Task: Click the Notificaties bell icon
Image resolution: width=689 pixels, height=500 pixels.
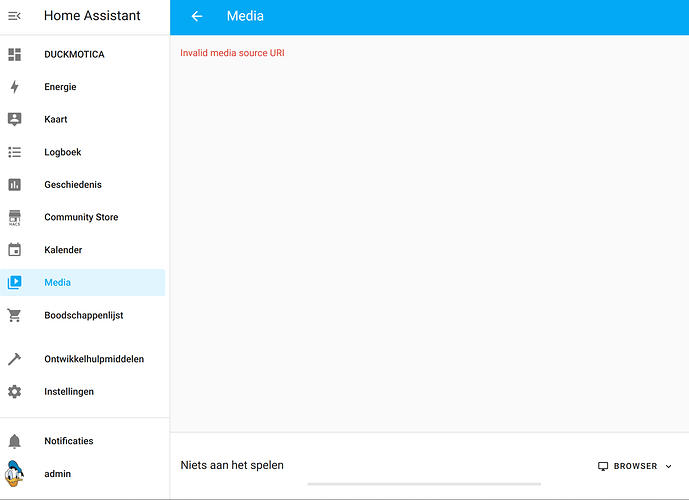Action: pyautogui.click(x=15, y=441)
